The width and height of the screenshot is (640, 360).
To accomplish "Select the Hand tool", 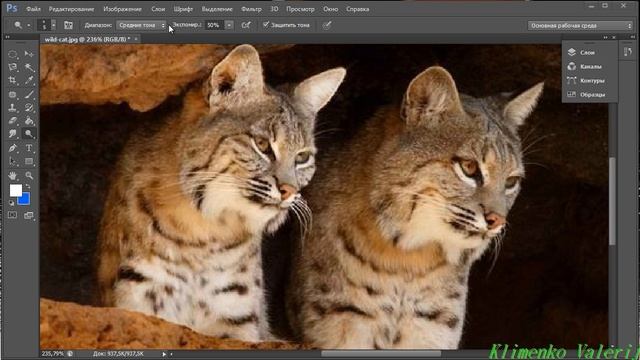I will pyautogui.click(x=13, y=176).
